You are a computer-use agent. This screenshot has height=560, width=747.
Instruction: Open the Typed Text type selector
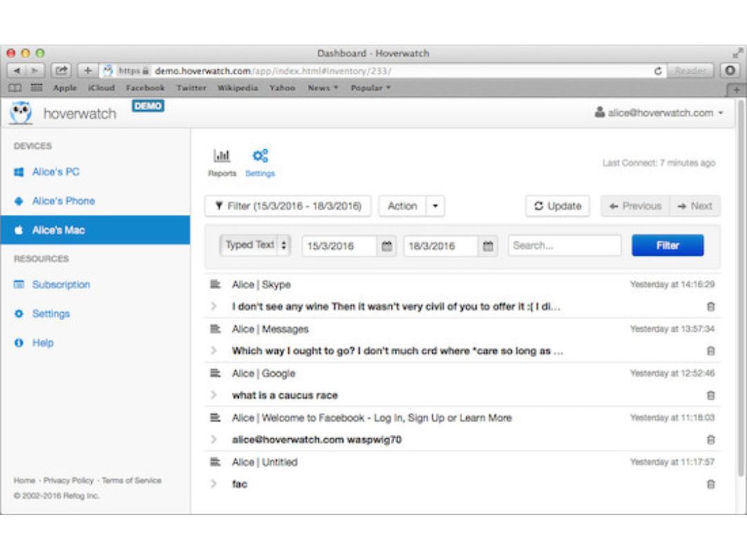(255, 245)
